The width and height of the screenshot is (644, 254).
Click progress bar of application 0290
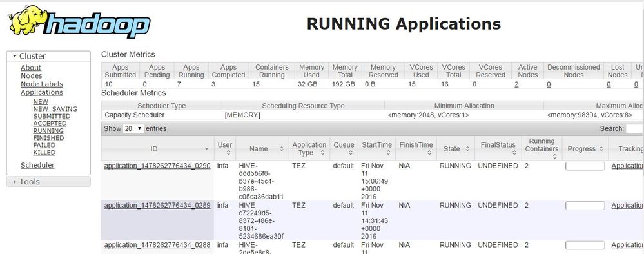click(x=585, y=166)
